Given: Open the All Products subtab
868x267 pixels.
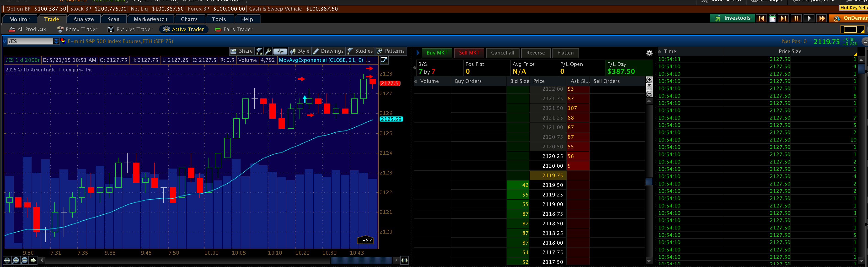Looking at the screenshot, I should 28,29.
